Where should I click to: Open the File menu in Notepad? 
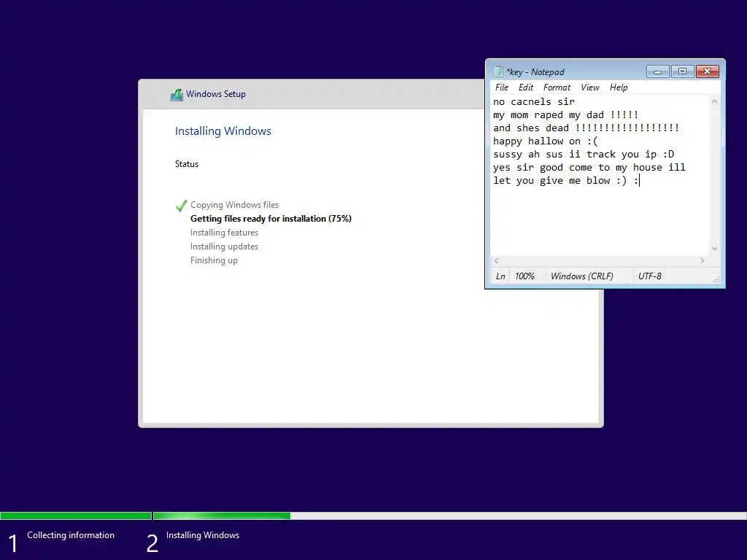[x=502, y=87]
